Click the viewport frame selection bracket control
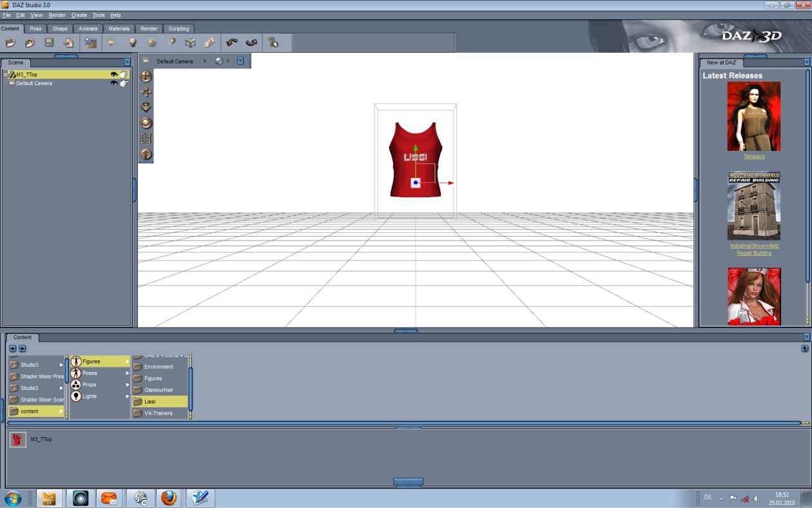The width and height of the screenshot is (812, 508). coord(146,138)
